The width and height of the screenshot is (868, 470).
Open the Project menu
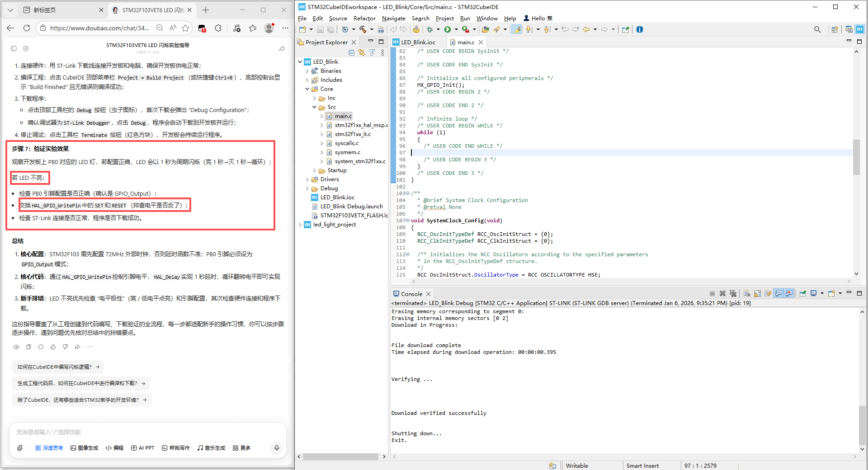coord(444,19)
